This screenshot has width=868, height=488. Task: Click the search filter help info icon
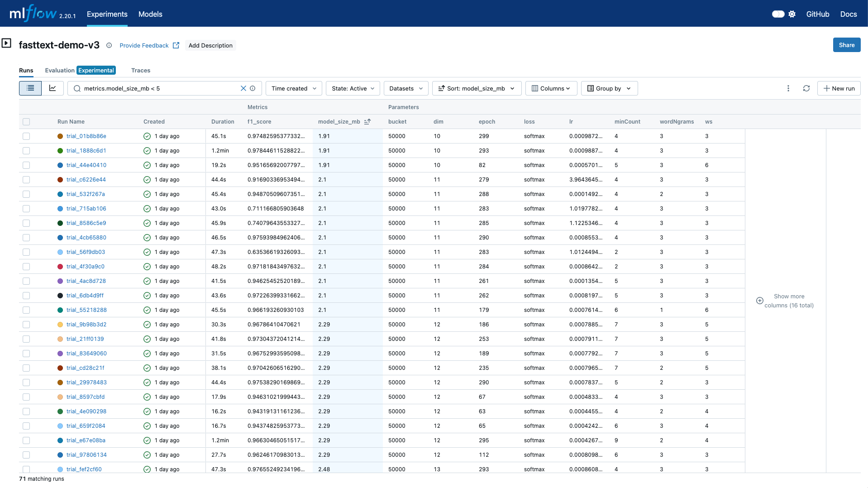coord(253,88)
